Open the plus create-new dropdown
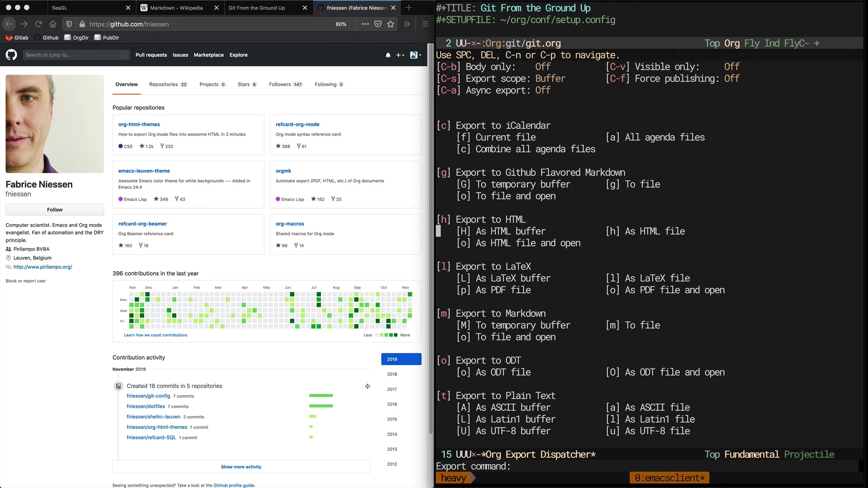Viewport: 868px width, 488px height. click(x=400, y=55)
